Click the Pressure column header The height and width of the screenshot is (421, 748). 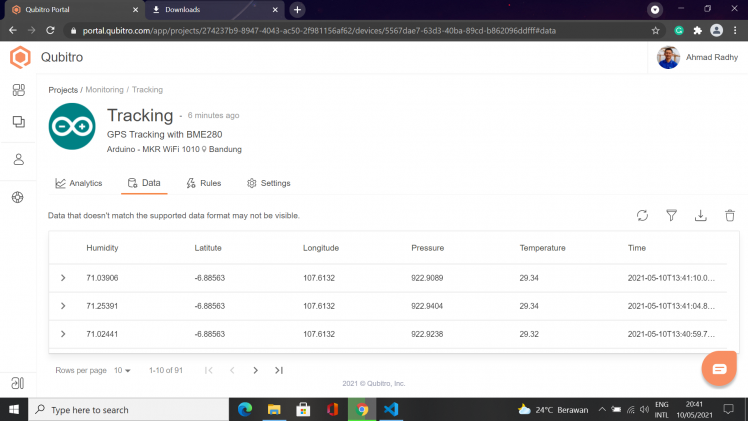tap(427, 248)
